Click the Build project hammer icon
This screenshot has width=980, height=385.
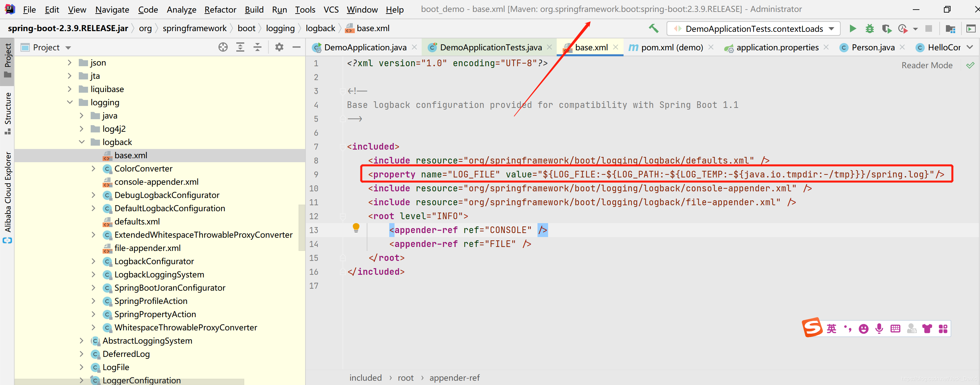(x=654, y=28)
